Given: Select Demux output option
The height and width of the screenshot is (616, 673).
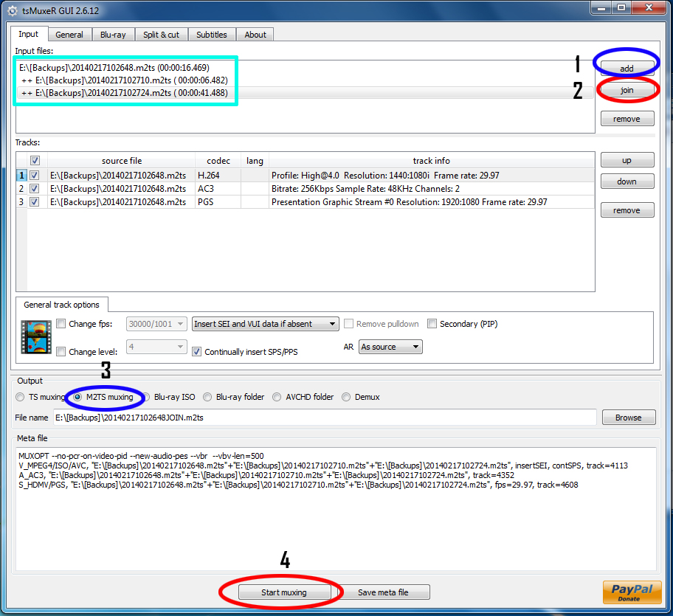Looking at the screenshot, I should tap(346, 397).
